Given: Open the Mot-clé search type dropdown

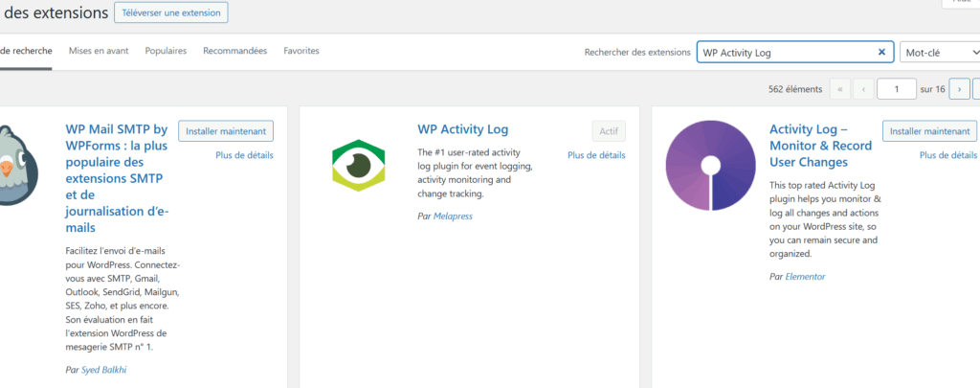Looking at the screenshot, I should [940, 53].
